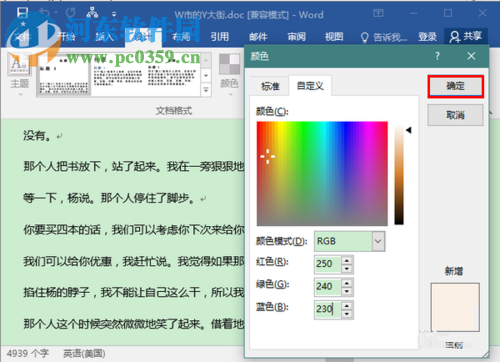The width and height of the screenshot is (500, 362).
Task: Click the 4939 个字 word count
Action: click(28, 353)
